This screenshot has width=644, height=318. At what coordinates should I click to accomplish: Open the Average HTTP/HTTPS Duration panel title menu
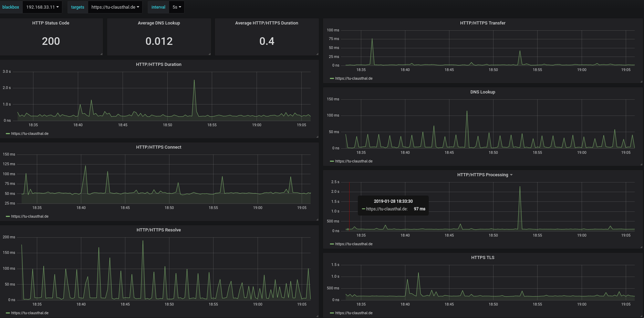point(267,23)
